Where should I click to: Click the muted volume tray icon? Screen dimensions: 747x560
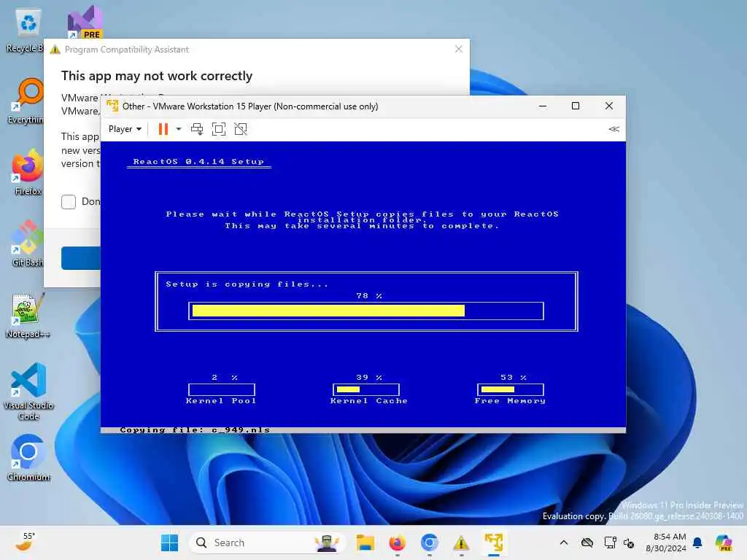[629, 542]
